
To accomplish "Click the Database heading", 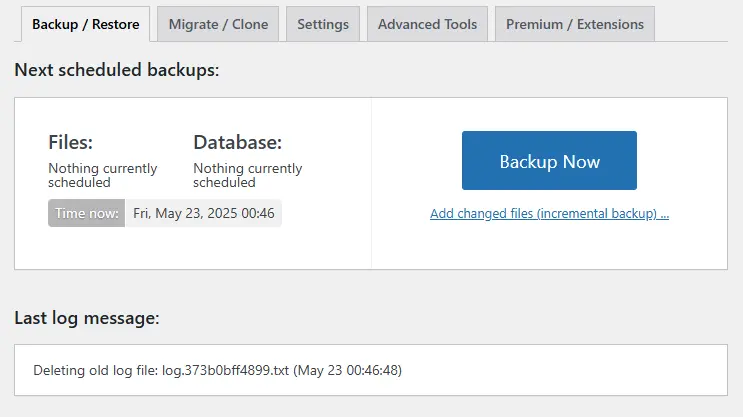I will pos(237,142).
